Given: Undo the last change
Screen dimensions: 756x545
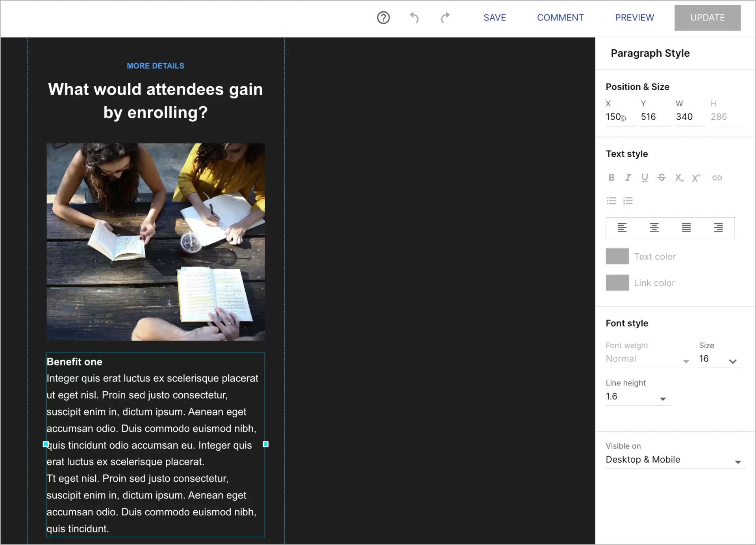Looking at the screenshot, I should click(x=414, y=17).
